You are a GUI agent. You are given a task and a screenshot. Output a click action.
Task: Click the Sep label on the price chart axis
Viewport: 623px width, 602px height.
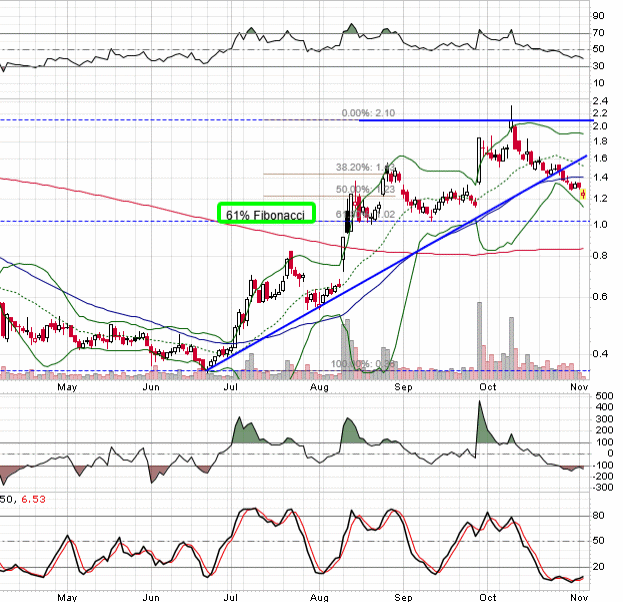coord(404,385)
